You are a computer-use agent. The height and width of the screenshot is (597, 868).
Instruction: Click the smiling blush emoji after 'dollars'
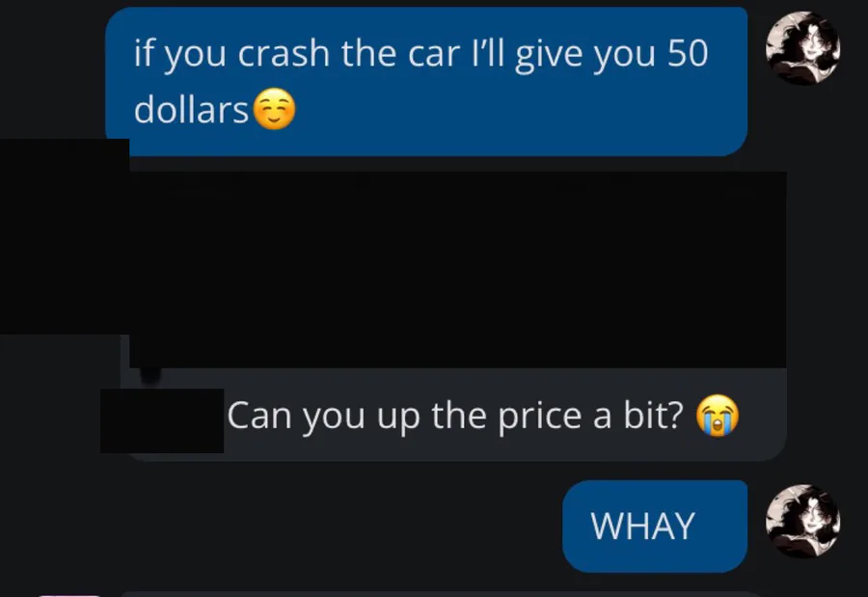click(274, 109)
